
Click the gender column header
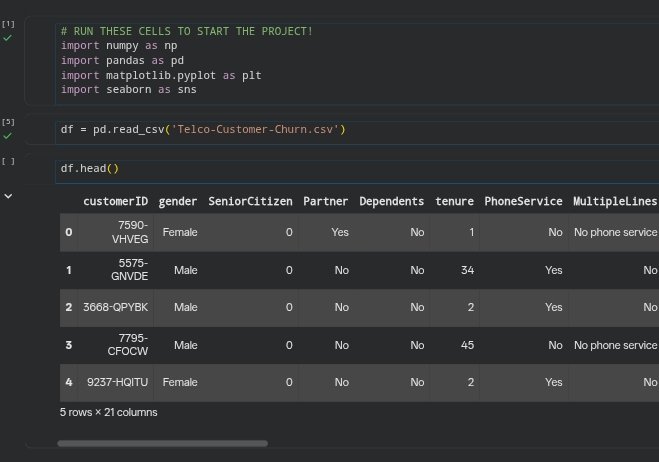178,201
